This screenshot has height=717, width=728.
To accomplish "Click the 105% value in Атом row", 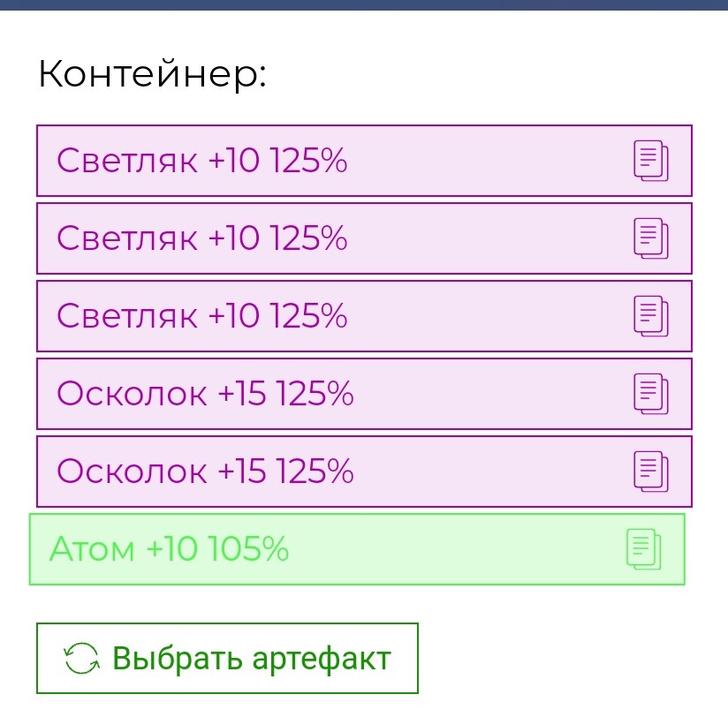I will pos(248,548).
